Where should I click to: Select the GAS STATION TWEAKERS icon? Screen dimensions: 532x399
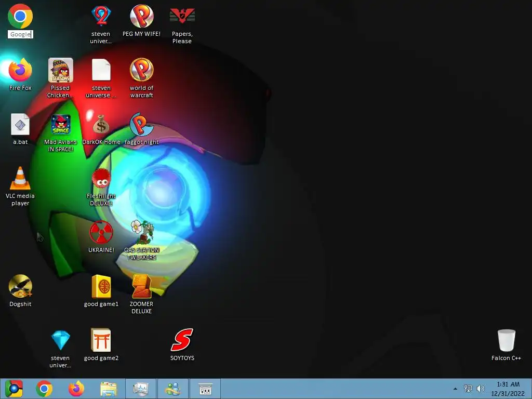142,232
